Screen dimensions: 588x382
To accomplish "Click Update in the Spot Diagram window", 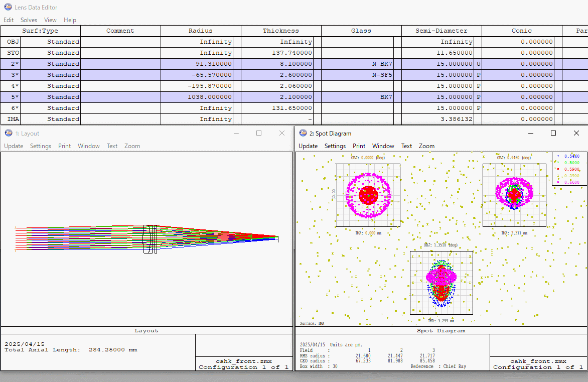I will pyautogui.click(x=308, y=146).
